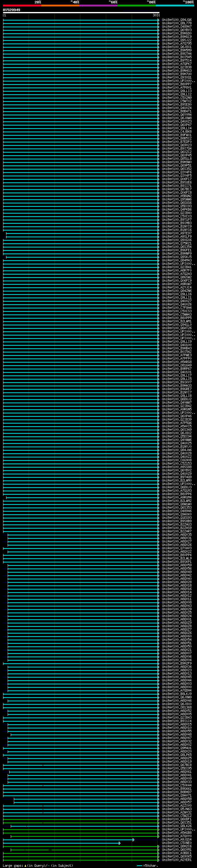
Task: Select label UniRef100_B9IKY7
Action: tap(177, 382)
